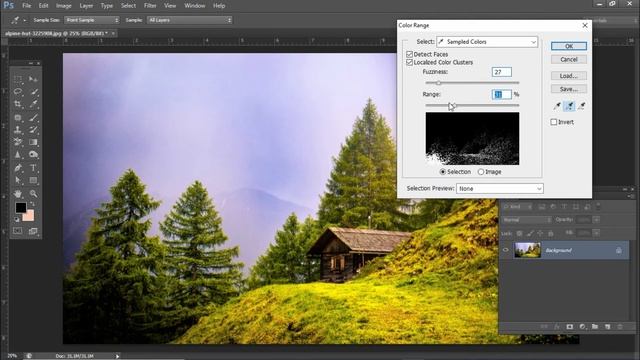Select the Crop tool
The width and height of the screenshot is (640, 360).
(x=18, y=104)
